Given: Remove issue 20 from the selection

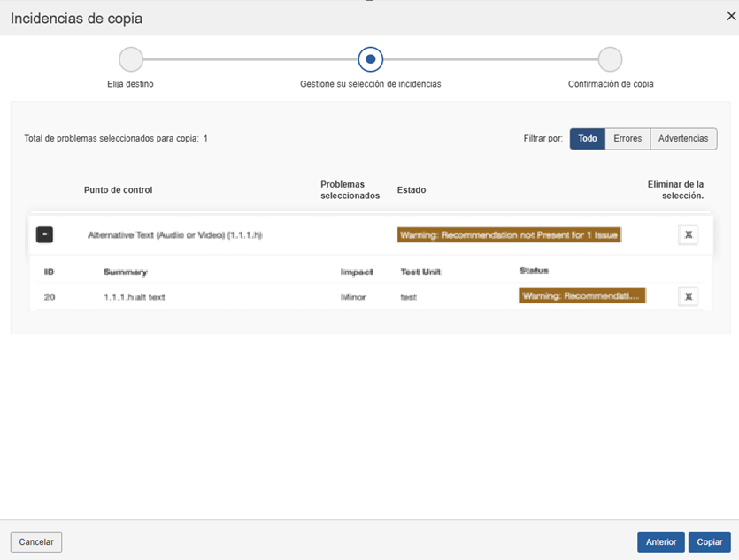Looking at the screenshot, I should (688, 296).
